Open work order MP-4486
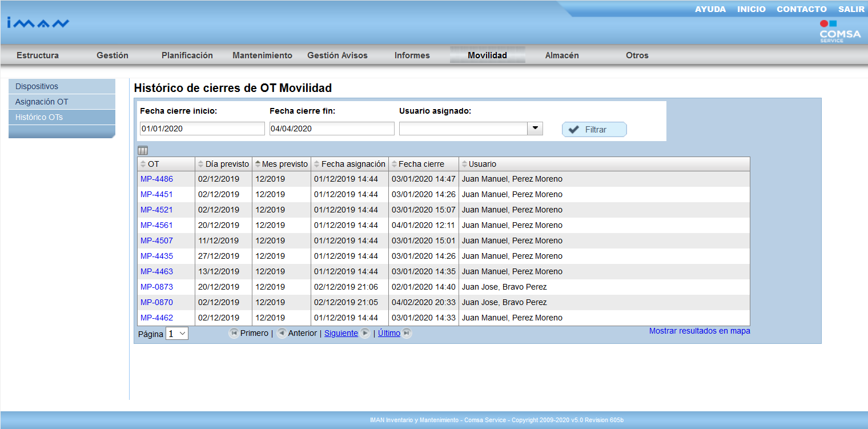 (x=156, y=179)
